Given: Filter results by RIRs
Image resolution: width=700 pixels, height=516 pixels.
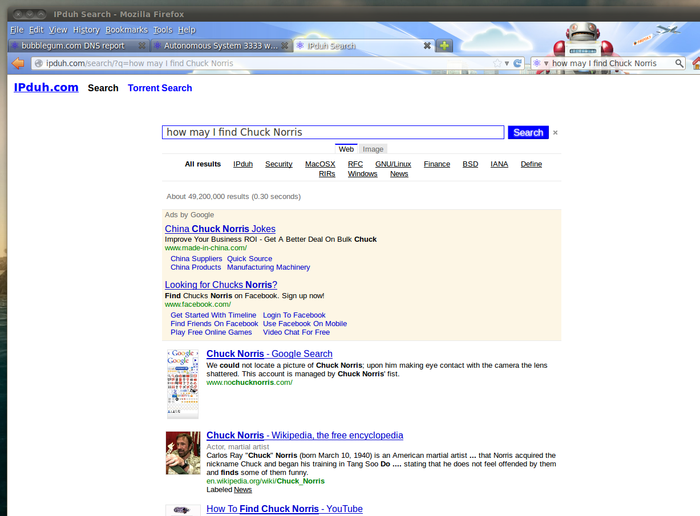Looking at the screenshot, I should 327,174.
